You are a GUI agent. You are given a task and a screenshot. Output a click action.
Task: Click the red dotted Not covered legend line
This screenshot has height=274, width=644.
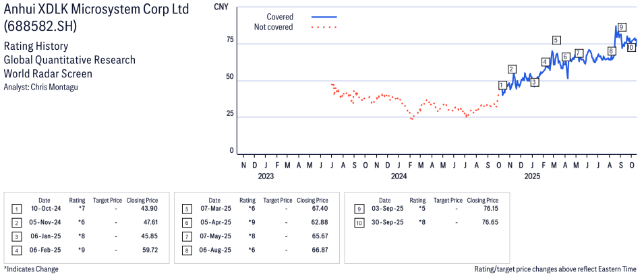click(x=324, y=28)
